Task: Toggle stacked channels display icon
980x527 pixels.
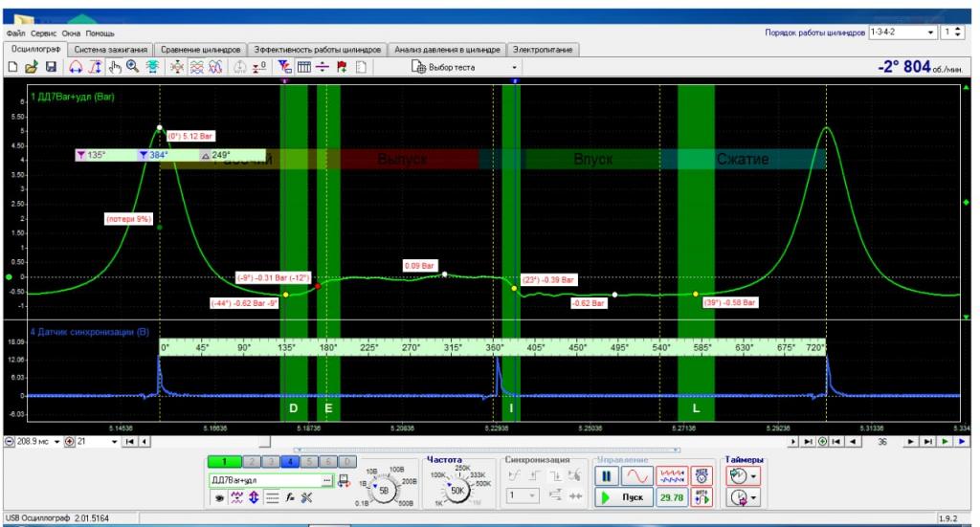Action: point(197,67)
